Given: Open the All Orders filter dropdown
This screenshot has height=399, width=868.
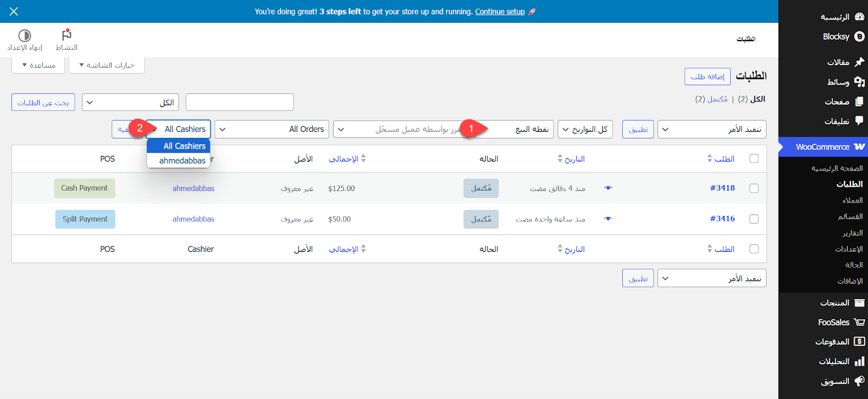Looking at the screenshot, I should pos(272,129).
